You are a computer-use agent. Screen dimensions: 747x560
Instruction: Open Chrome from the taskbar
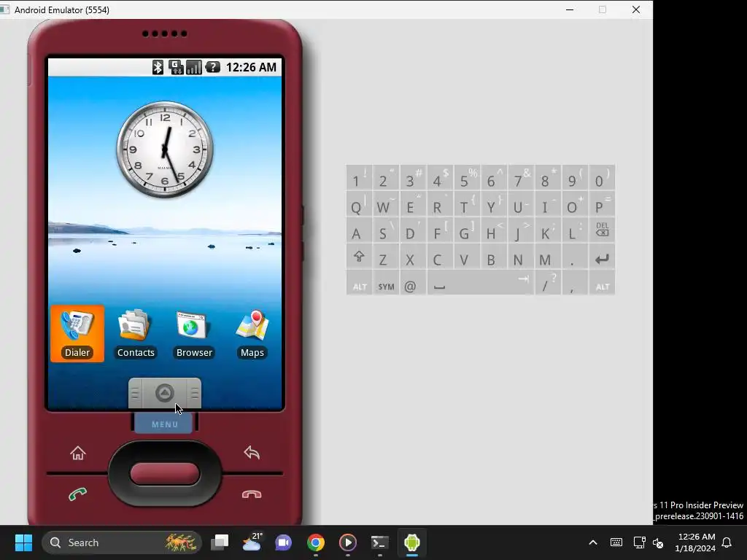[x=315, y=542]
